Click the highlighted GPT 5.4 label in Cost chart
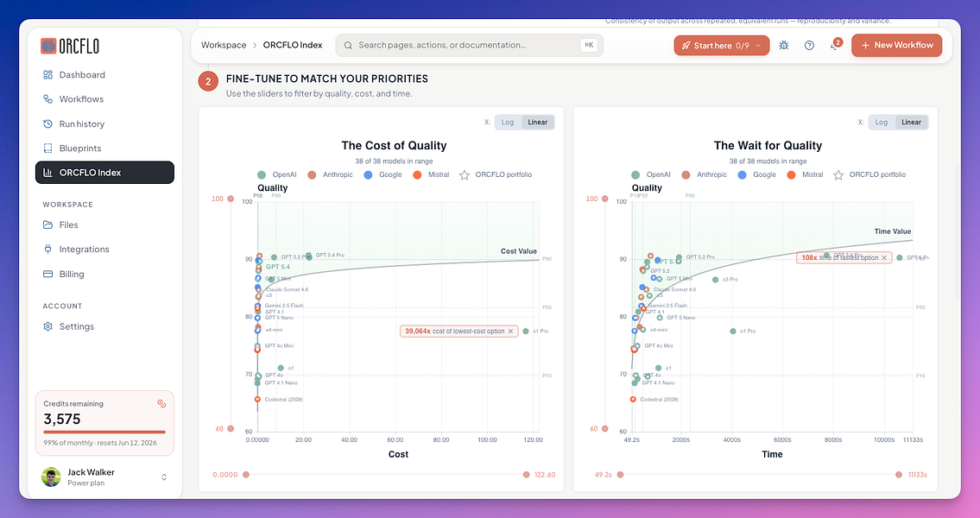This screenshot has width=980, height=518. pyautogui.click(x=277, y=267)
